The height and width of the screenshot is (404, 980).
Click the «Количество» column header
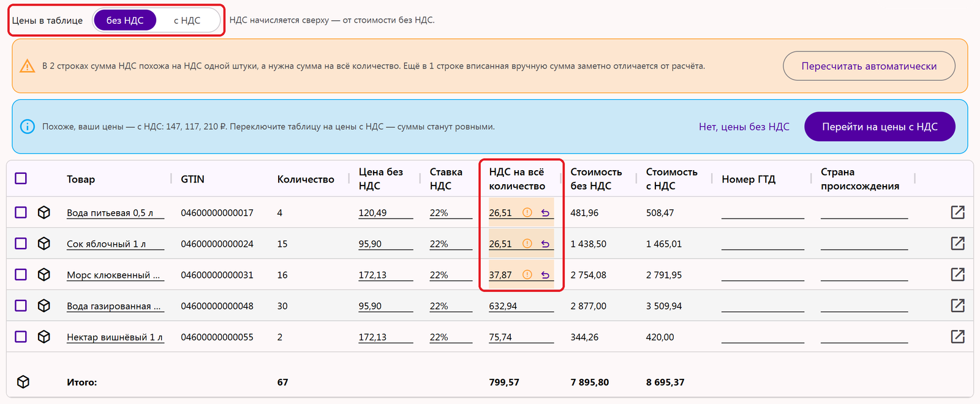coord(306,179)
